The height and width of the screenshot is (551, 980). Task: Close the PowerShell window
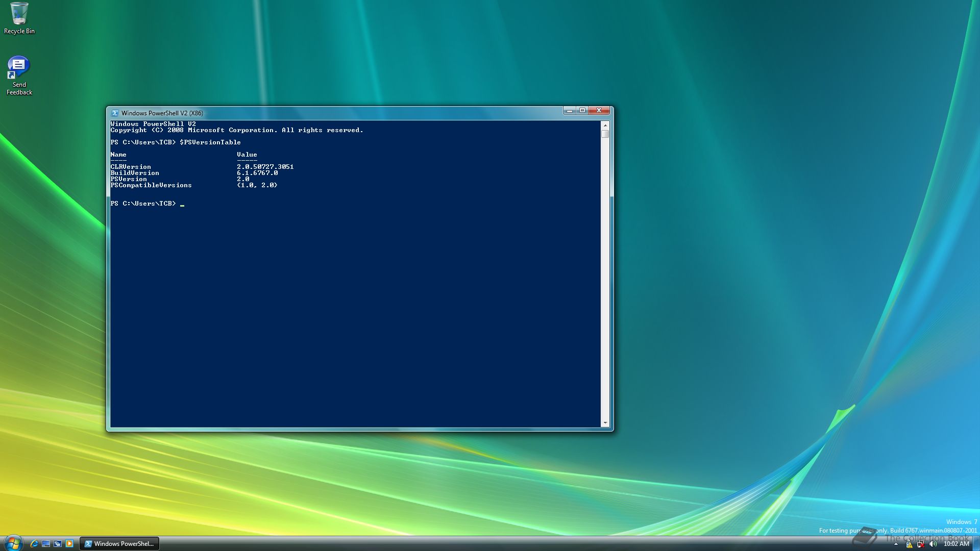[x=599, y=111]
